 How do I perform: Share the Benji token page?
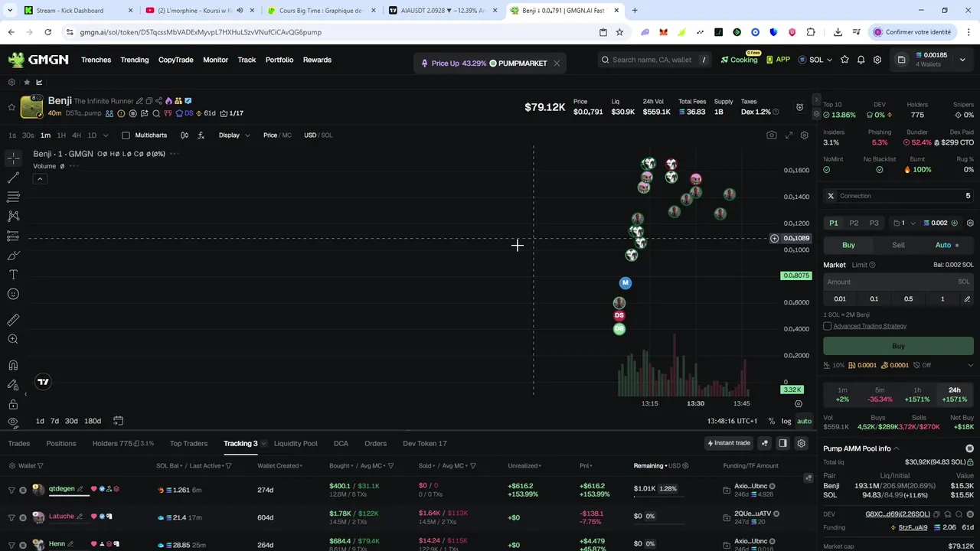coord(158,101)
